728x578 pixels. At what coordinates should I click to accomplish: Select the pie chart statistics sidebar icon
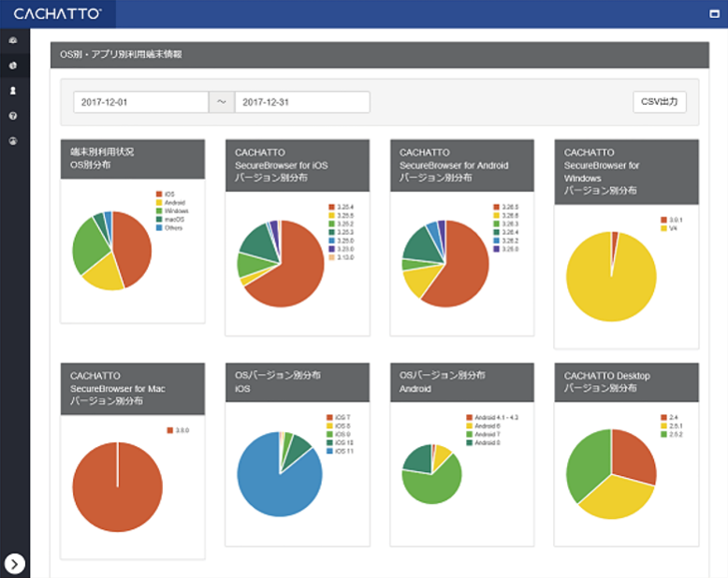pos(13,66)
